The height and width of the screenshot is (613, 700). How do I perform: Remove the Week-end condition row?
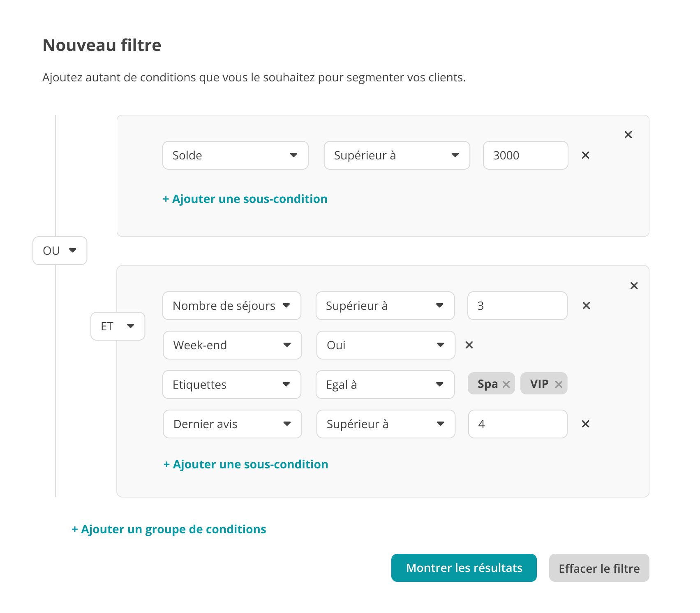tap(469, 345)
